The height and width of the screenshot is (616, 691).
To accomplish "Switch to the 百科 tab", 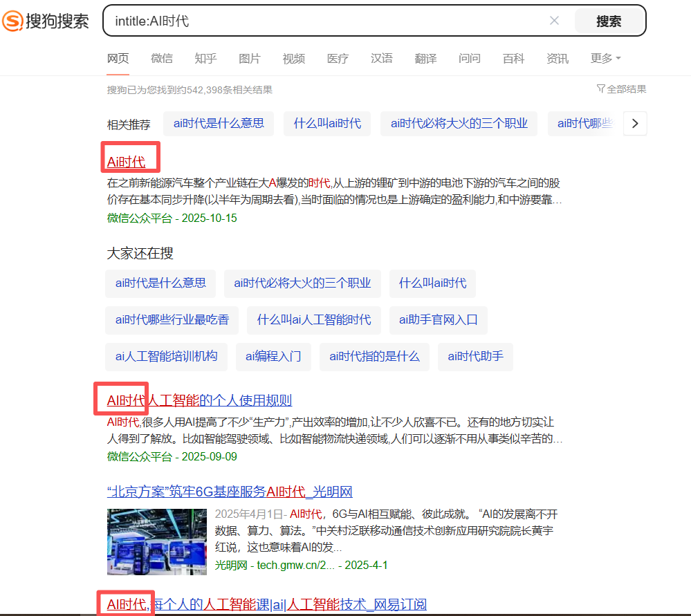I will (513, 59).
